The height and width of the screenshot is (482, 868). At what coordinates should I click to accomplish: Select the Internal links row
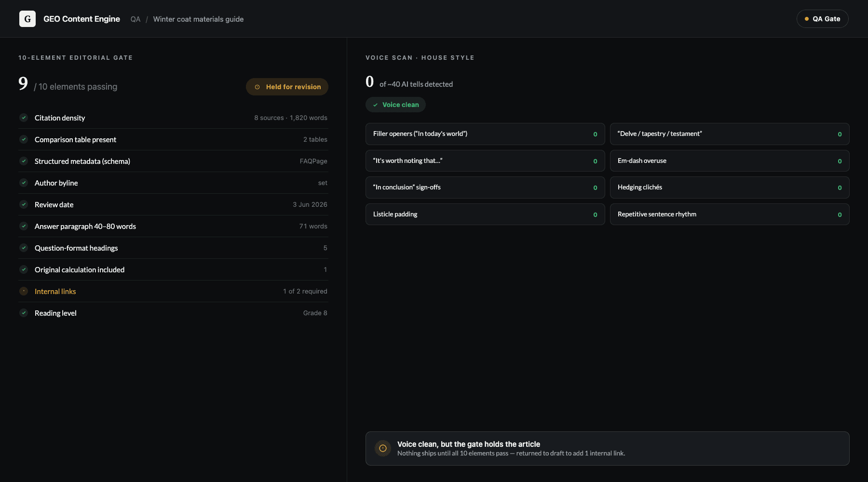point(173,291)
